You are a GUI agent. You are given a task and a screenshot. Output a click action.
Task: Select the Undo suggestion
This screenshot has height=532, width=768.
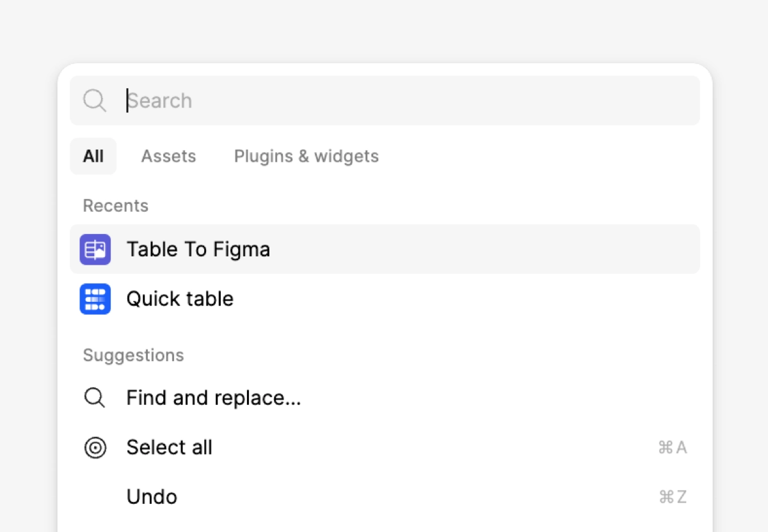click(385, 497)
